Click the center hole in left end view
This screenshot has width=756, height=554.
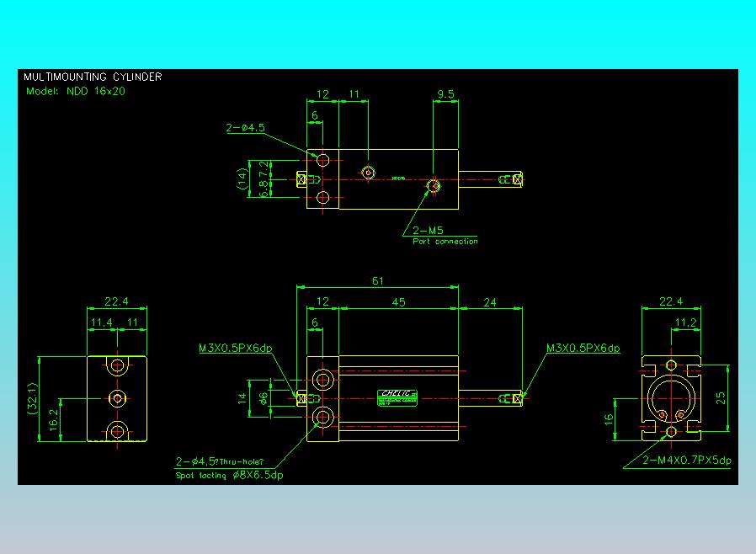tap(117, 399)
